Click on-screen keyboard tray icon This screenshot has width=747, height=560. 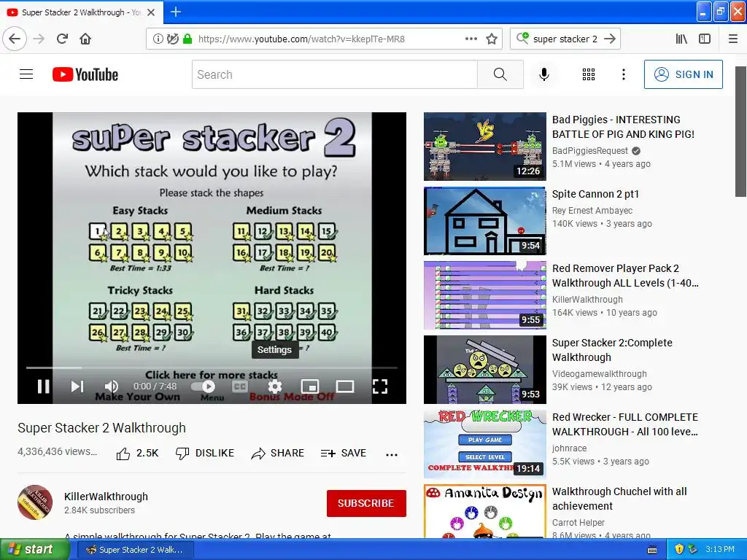click(x=652, y=550)
